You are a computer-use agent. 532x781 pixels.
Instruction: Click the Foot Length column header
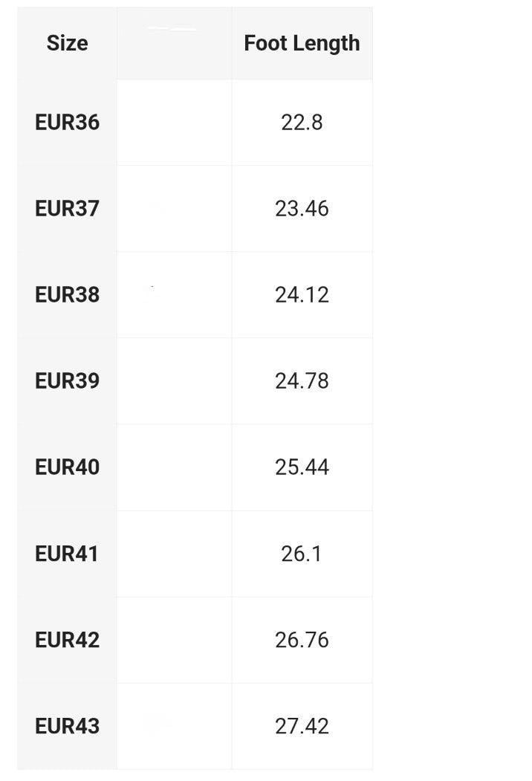302,43
